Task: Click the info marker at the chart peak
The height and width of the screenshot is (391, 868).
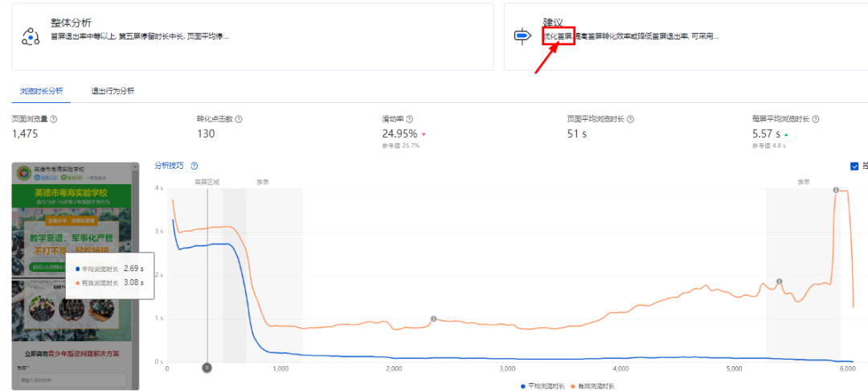Action: pyautogui.click(x=836, y=190)
